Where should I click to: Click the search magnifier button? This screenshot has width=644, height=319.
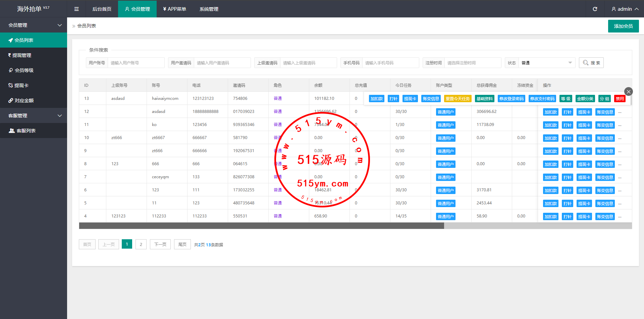pos(591,63)
